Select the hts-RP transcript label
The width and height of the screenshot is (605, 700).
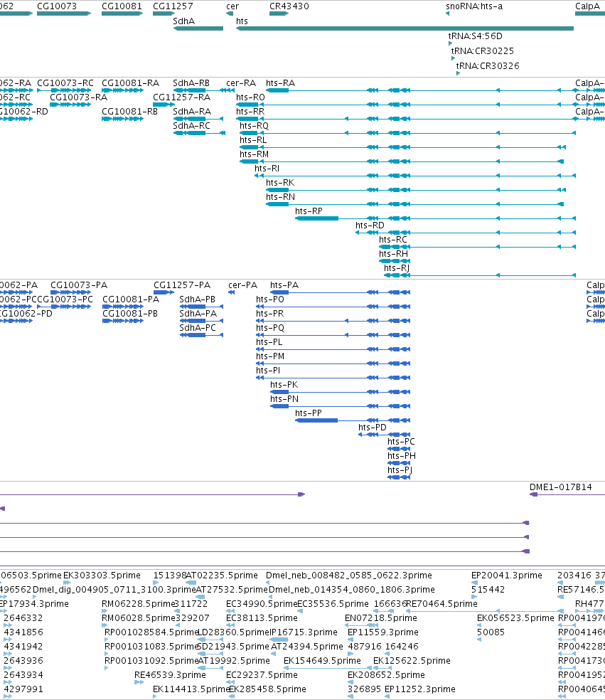point(309,211)
